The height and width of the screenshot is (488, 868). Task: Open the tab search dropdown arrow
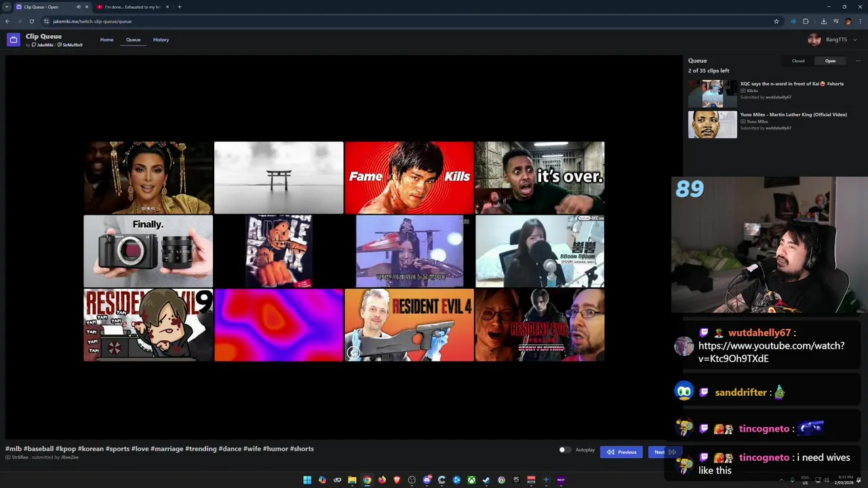pos(6,7)
